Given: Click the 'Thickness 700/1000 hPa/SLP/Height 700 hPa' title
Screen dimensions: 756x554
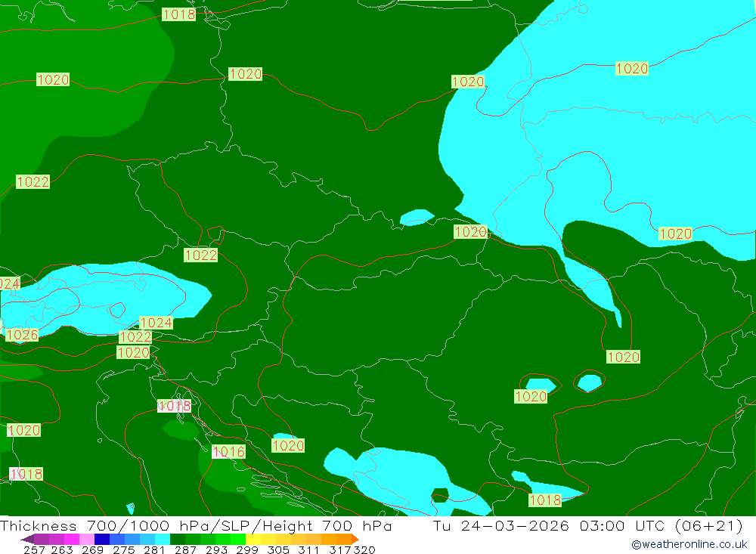Looking at the screenshot, I should [196, 525].
